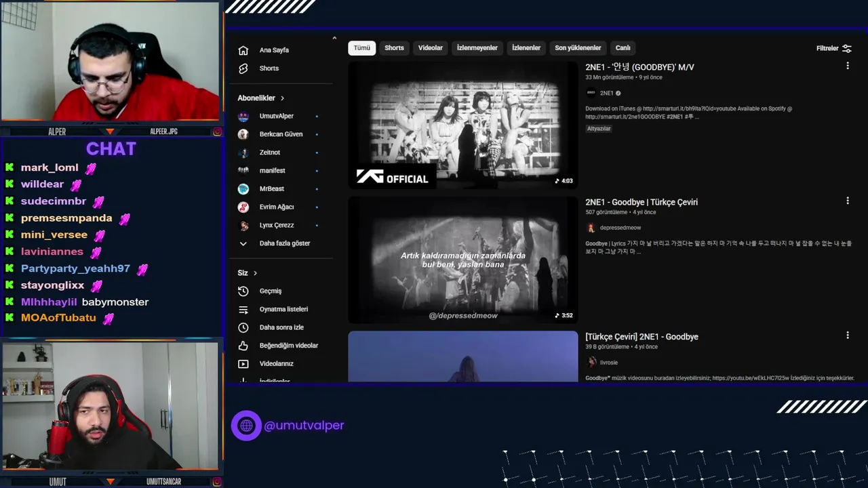Click chat username MOAofTubatu
The height and width of the screenshot is (488, 868).
pos(58,318)
